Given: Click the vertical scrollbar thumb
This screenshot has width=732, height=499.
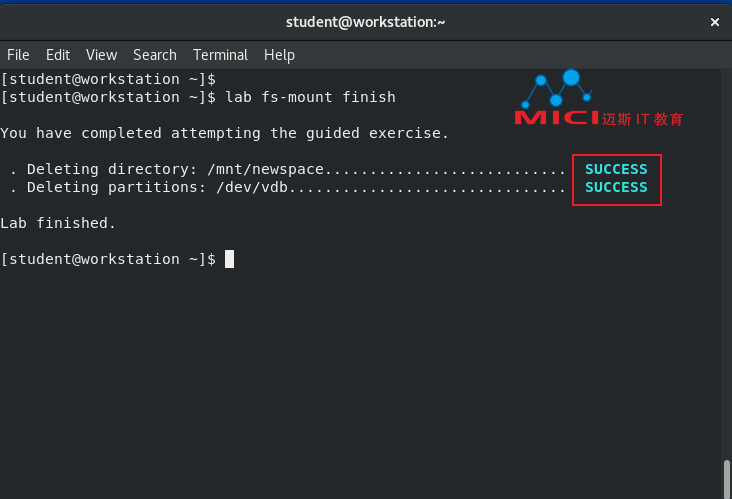Looking at the screenshot, I should coord(726,479).
